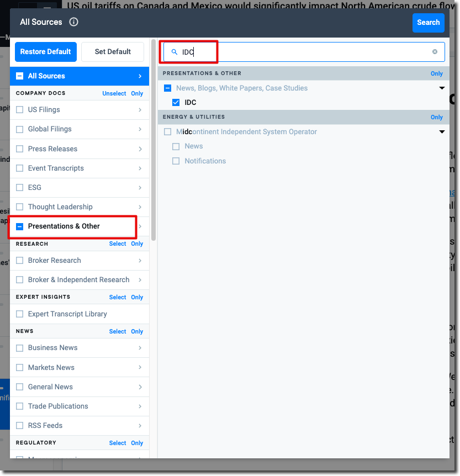This screenshot has width=460, height=476.
Task: Open Broker Research chevron arrow
Action: tap(140, 261)
